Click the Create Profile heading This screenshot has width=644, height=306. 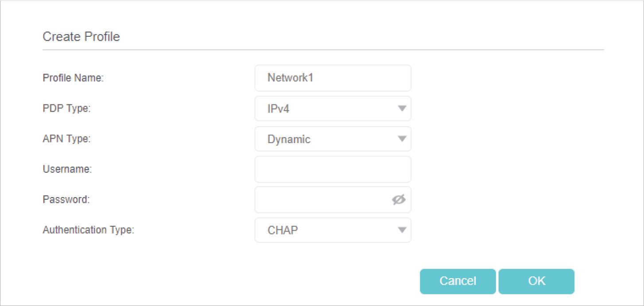click(x=81, y=36)
